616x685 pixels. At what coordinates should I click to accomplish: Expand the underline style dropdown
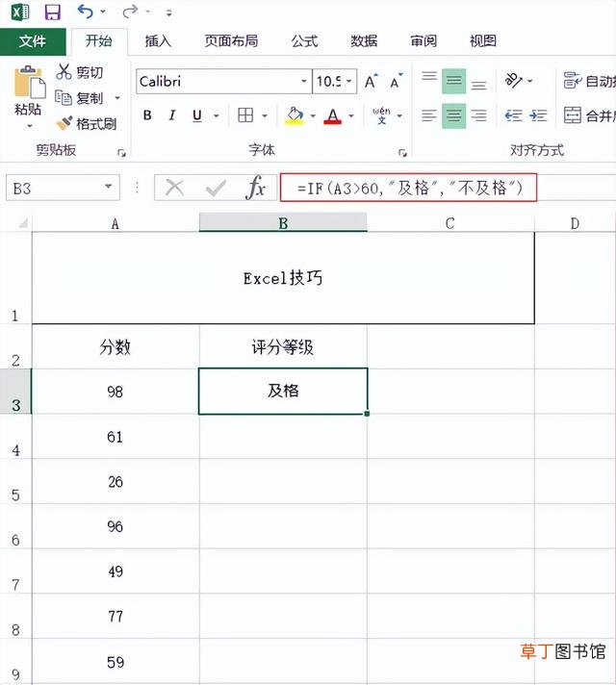point(216,115)
